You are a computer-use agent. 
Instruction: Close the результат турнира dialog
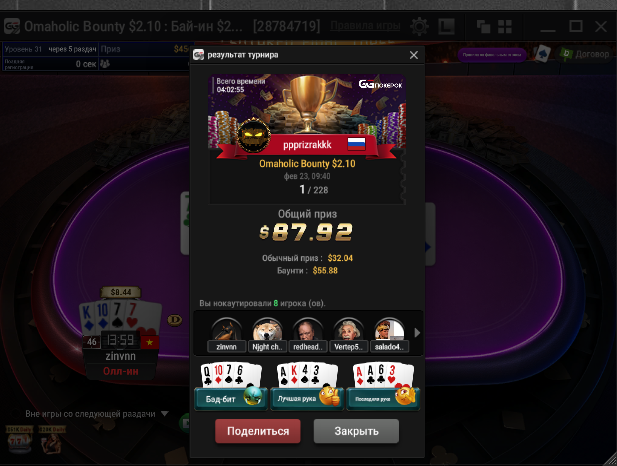pos(414,55)
